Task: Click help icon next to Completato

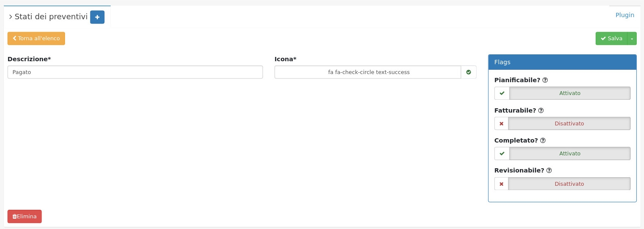Action: pyautogui.click(x=543, y=140)
